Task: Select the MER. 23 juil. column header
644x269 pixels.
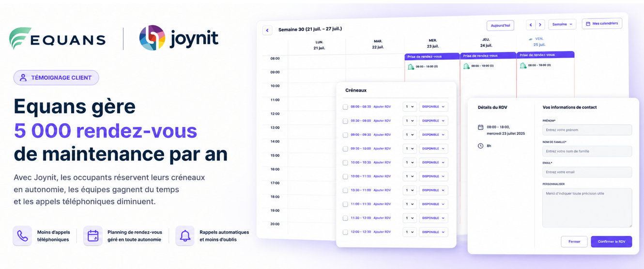Action: 433,43
